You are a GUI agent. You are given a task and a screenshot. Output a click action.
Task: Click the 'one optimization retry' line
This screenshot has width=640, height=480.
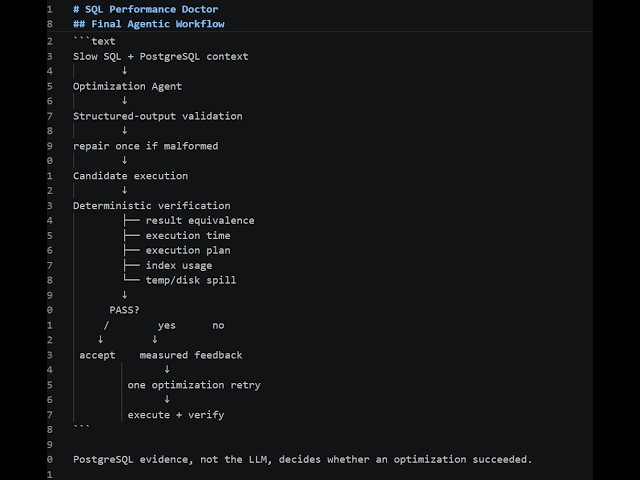pyautogui.click(x=194, y=385)
